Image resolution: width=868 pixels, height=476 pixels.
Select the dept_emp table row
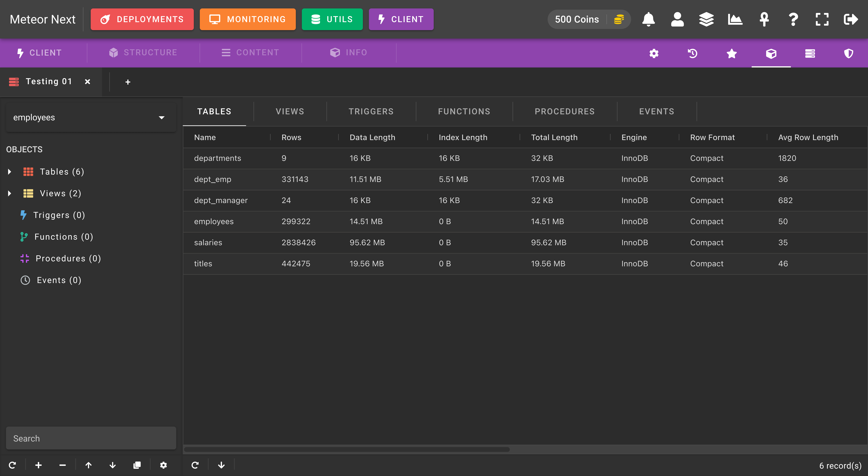click(525, 180)
